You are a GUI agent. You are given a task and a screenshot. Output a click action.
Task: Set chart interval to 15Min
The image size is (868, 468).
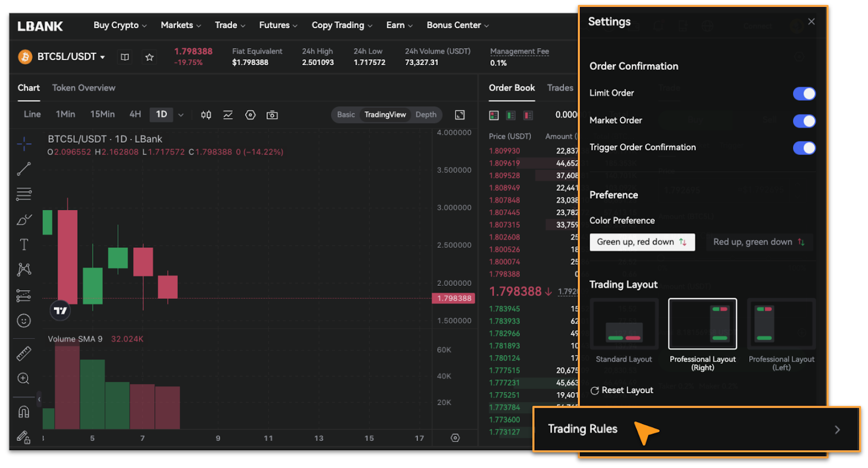(103, 114)
